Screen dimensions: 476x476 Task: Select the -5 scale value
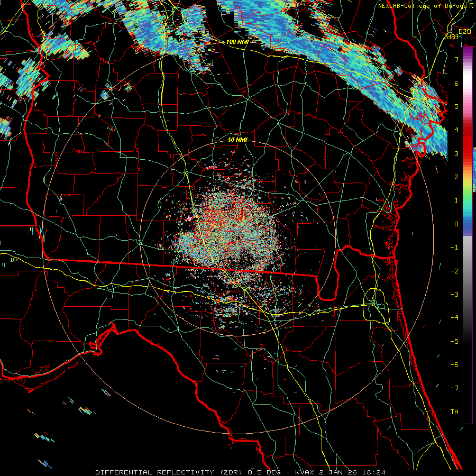click(x=454, y=341)
